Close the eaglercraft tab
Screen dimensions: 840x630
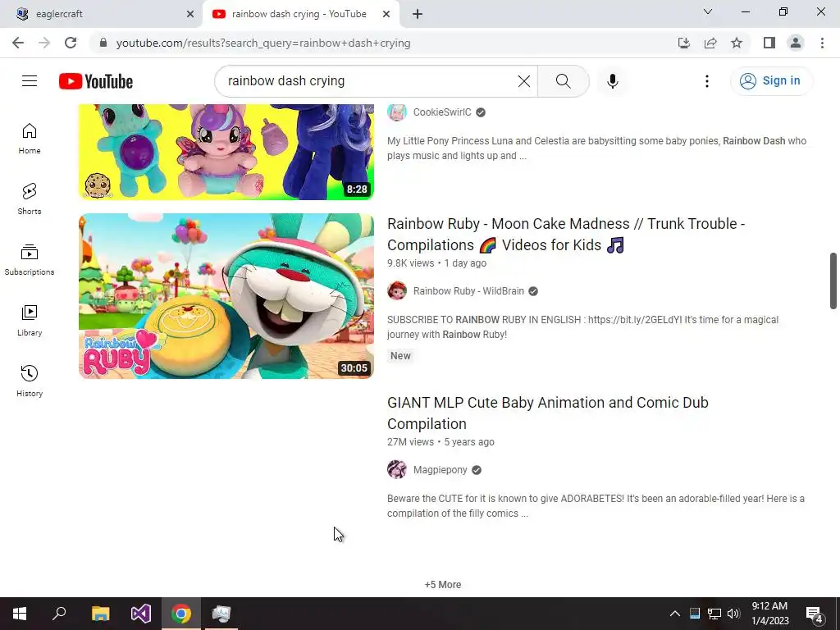pyautogui.click(x=190, y=14)
